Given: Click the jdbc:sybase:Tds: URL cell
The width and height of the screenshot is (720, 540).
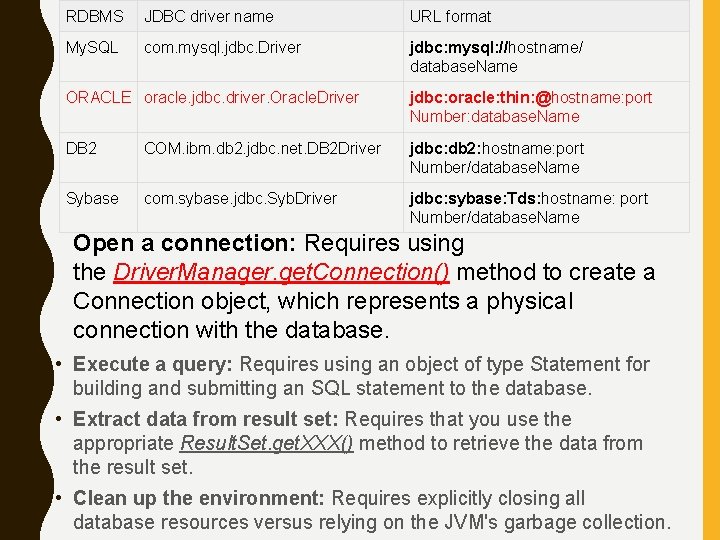Looking at the screenshot, I should (546, 208).
